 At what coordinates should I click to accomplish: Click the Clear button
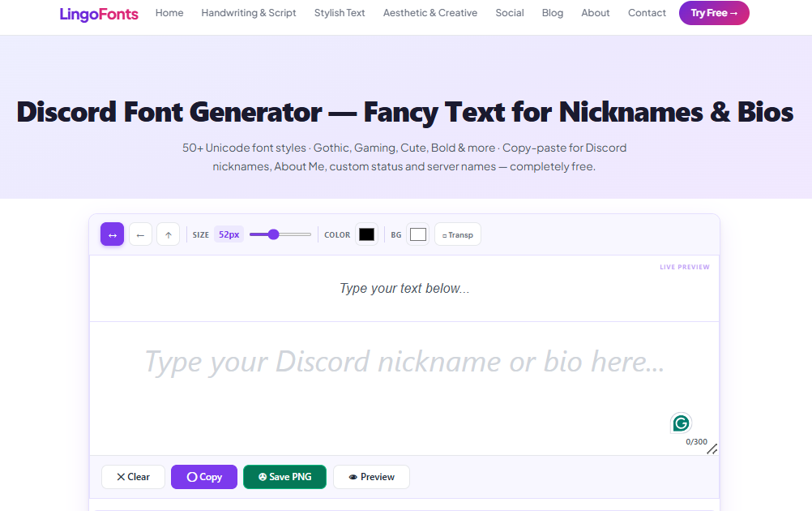click(x=133, y=477)
